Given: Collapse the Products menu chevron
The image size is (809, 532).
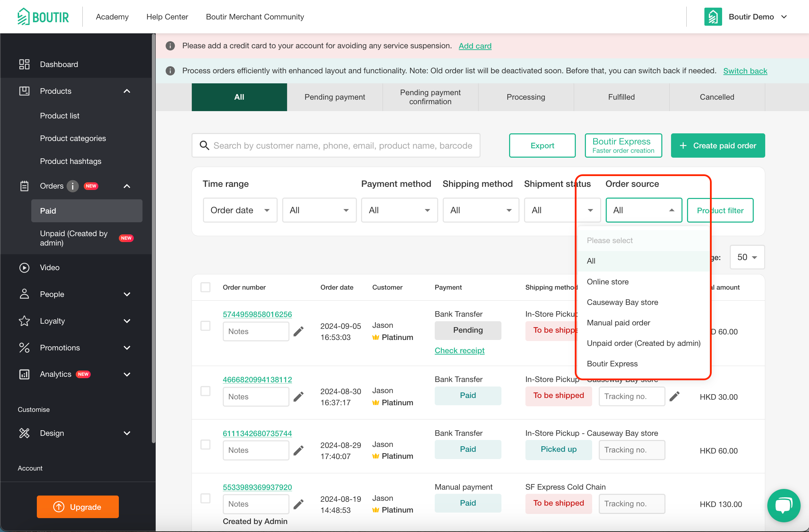Looking at the screenshot, I should click(x=127, y=91).
